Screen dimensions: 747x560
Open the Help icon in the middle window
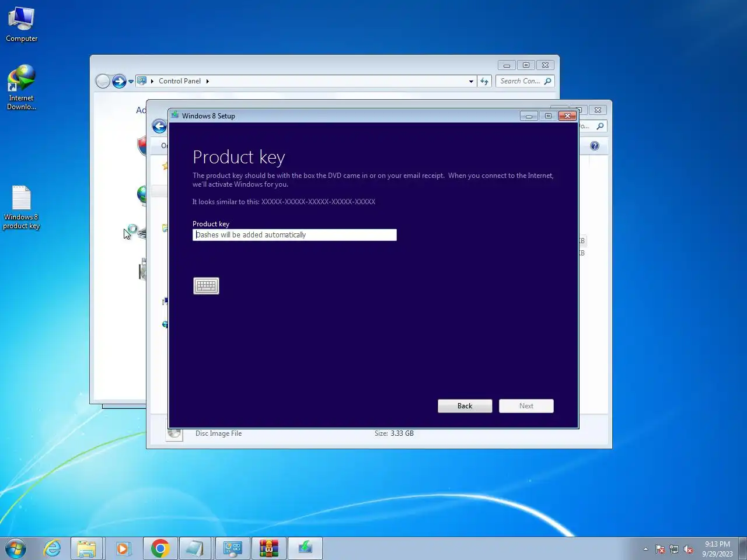595,146
